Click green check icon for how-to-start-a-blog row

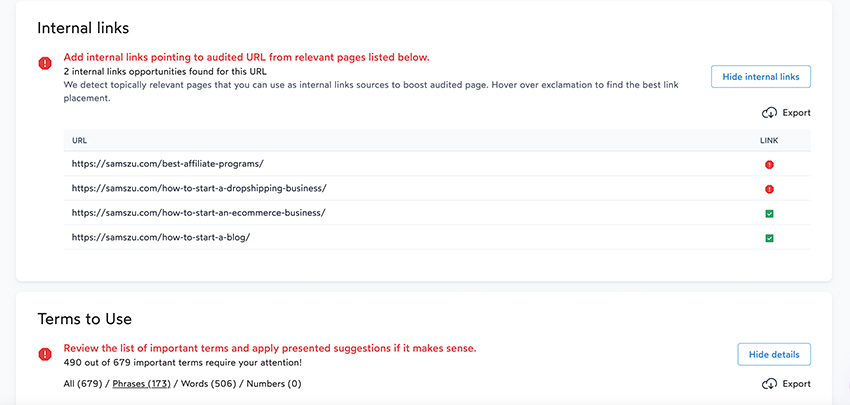[769, 238]
